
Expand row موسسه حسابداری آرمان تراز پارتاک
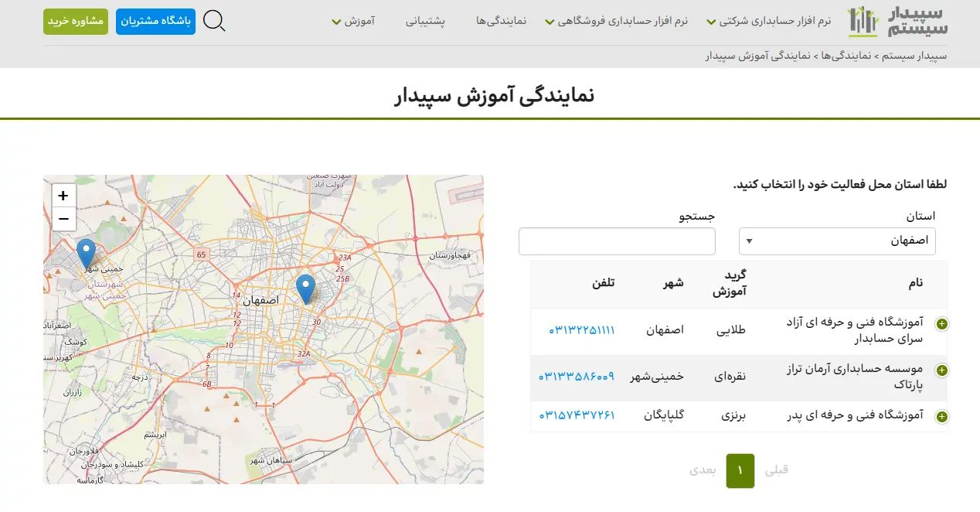942,370
